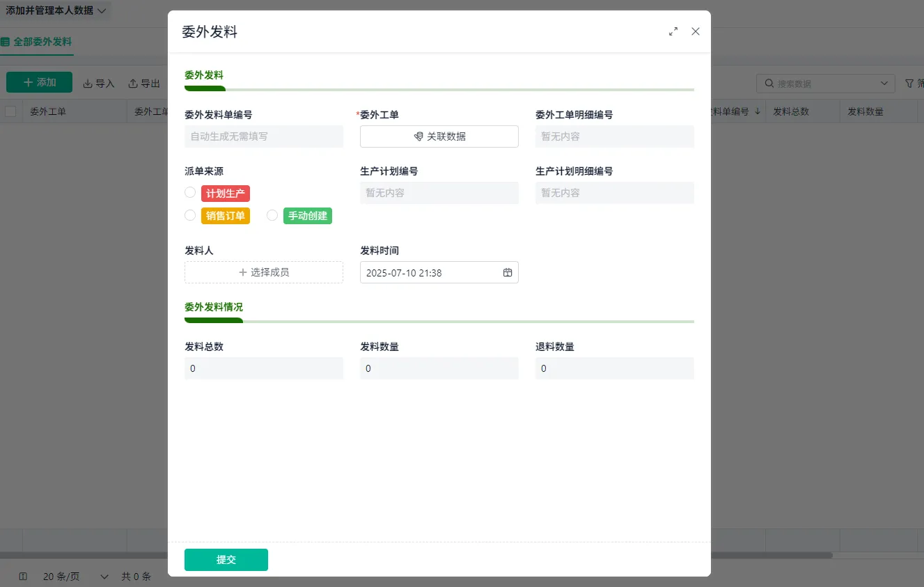Select the 手动创建 radio option
924x587 pixels.
pos(272,216)
